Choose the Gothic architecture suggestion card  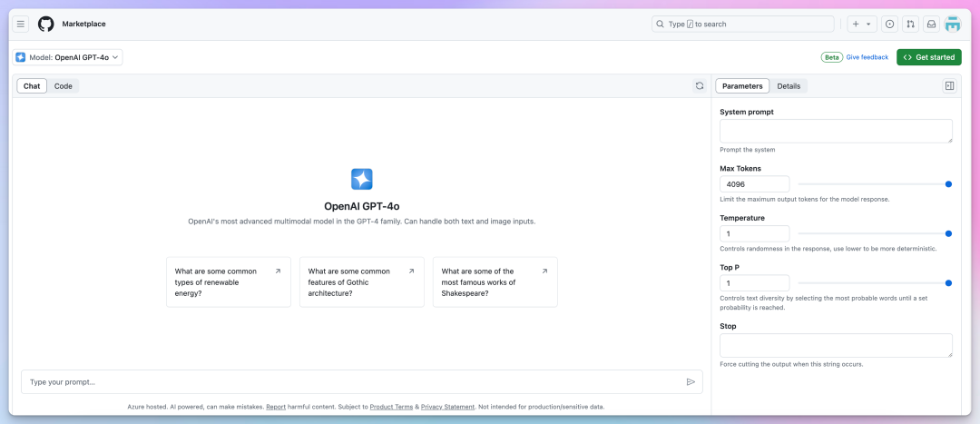pyautogui.click(x=361, y=282)
